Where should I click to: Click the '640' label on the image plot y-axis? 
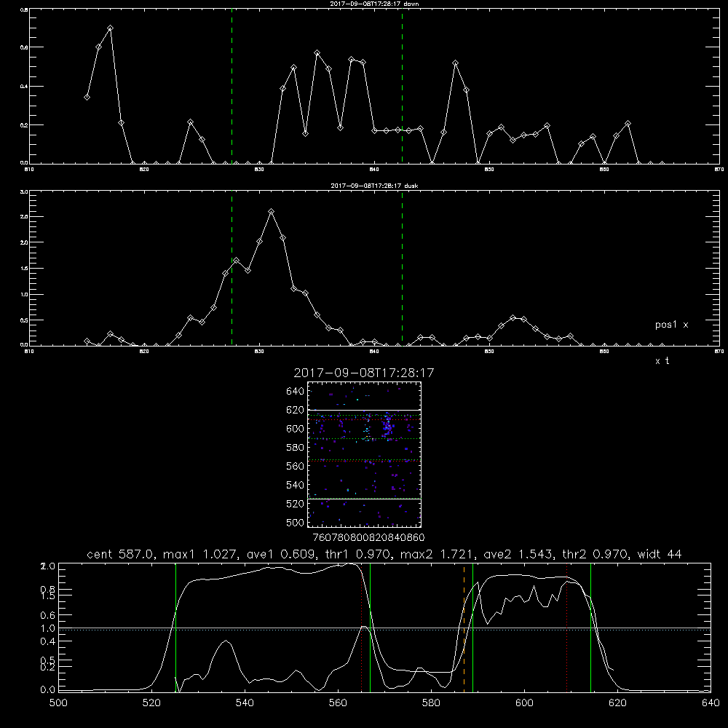pyautogui.click(x=296, y=392)
